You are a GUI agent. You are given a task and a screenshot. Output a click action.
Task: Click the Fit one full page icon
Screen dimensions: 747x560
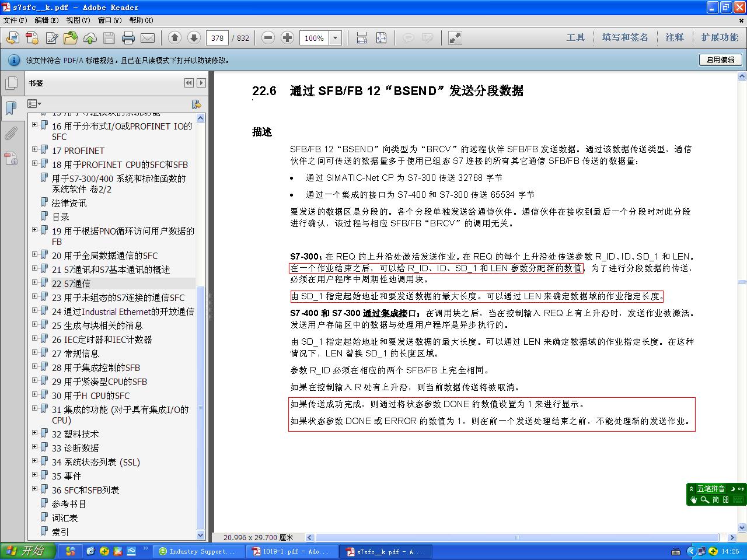pos(381,38)
